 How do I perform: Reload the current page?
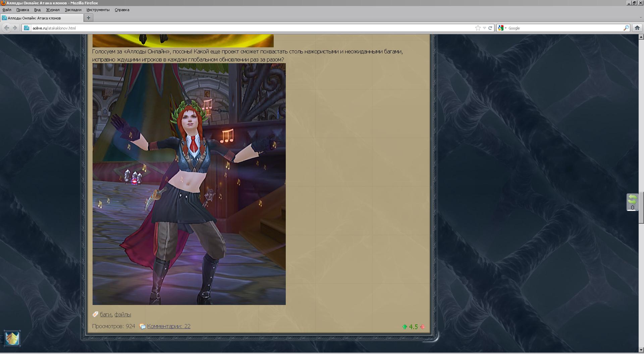(490, 28)
